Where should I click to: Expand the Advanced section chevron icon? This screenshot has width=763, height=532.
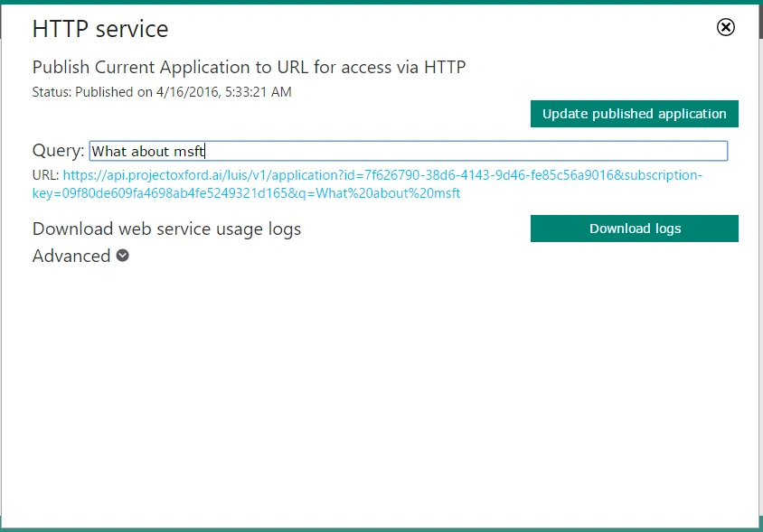click(123, 256)
